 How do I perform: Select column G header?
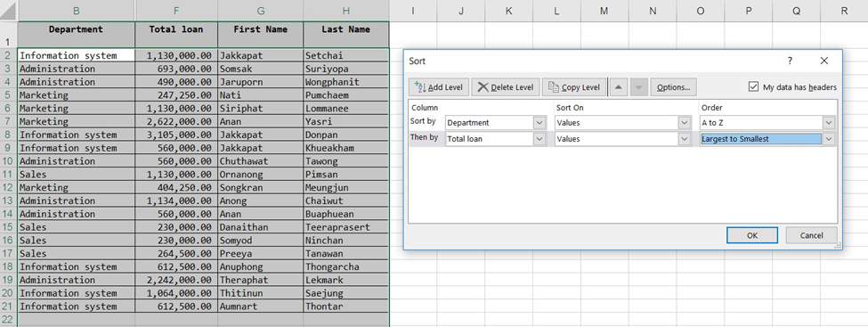pyautogui.click(x=260, y=11)
